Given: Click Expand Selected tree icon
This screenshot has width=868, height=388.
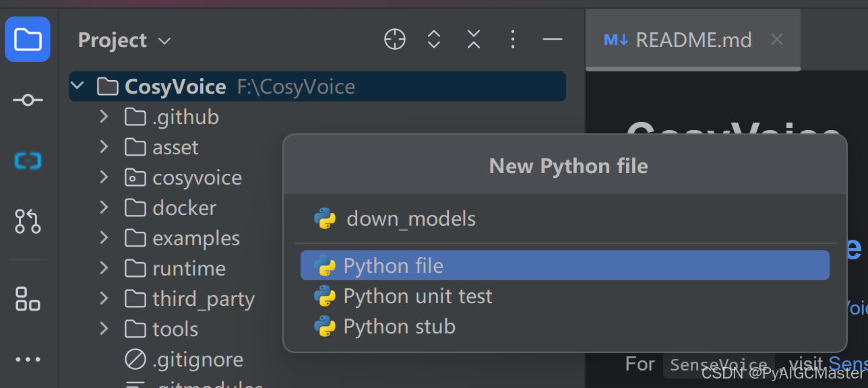Looking at the screenshot, I should tap(434, 40).
